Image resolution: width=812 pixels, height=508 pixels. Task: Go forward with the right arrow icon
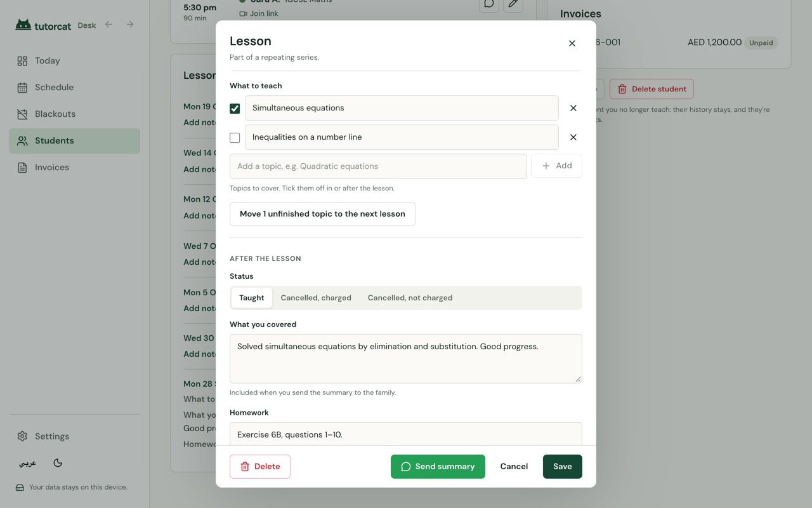coord(130,25)
